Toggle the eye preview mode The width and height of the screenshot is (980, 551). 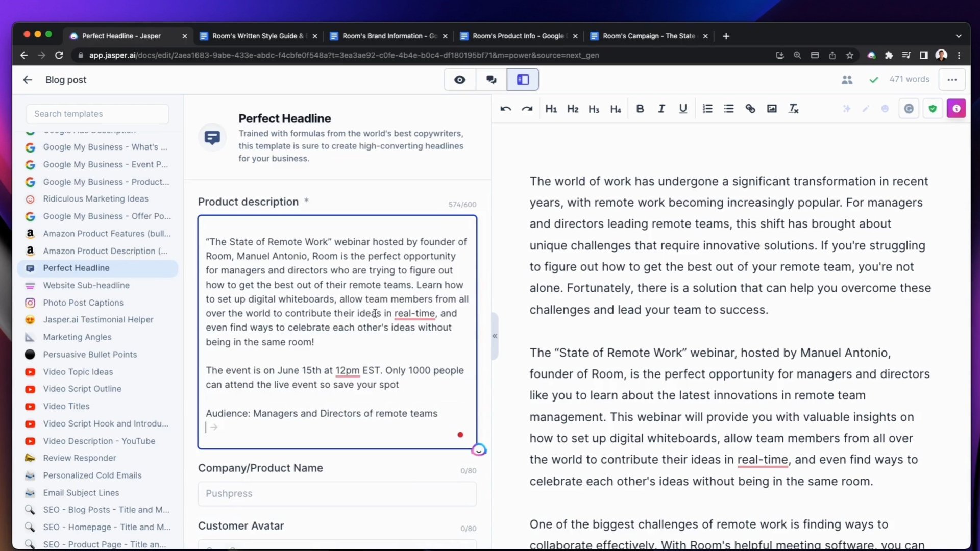[x=460, y=80]
